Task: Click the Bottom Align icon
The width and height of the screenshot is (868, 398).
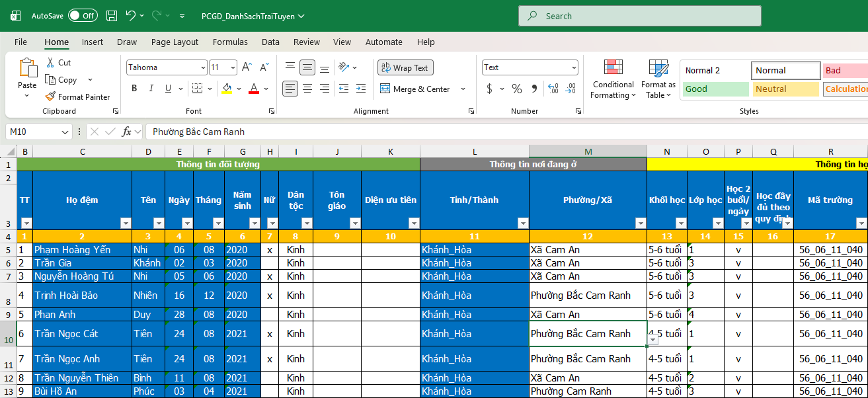Action: 324,67
